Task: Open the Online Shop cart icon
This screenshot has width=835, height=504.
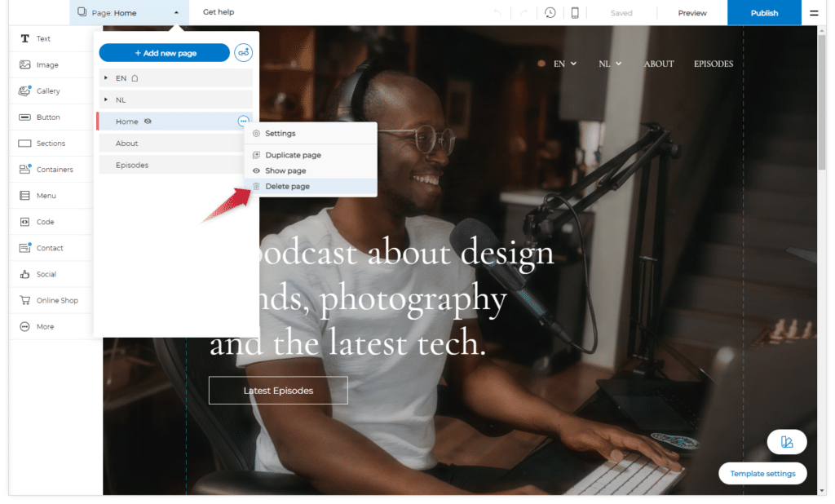Action: coord(24,300)
